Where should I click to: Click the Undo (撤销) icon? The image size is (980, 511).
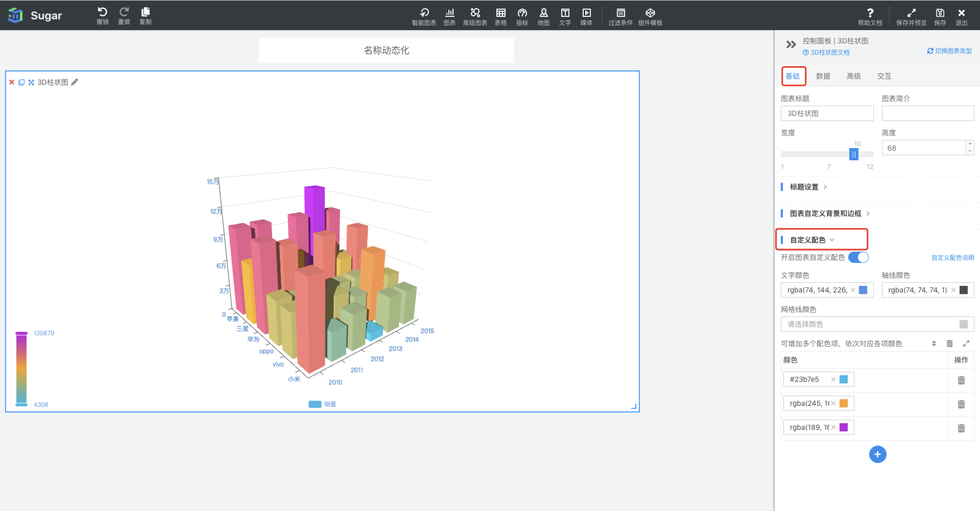(102, 16)
